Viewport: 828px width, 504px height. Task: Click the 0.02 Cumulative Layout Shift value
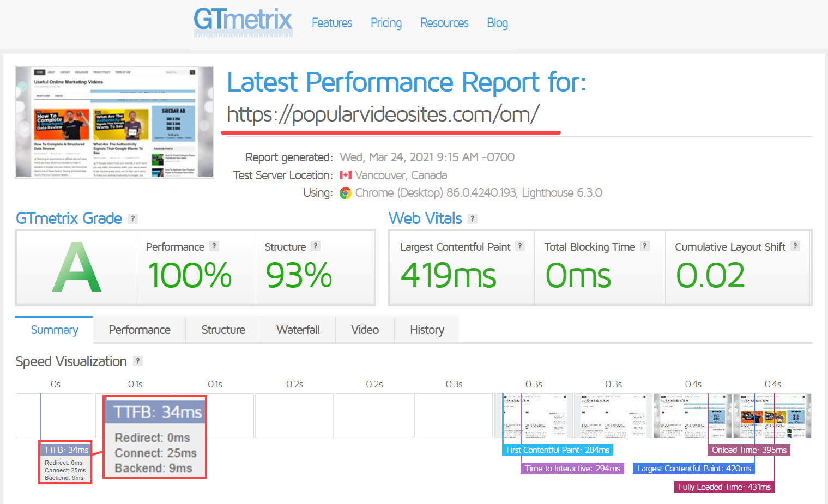pos(710,275)
